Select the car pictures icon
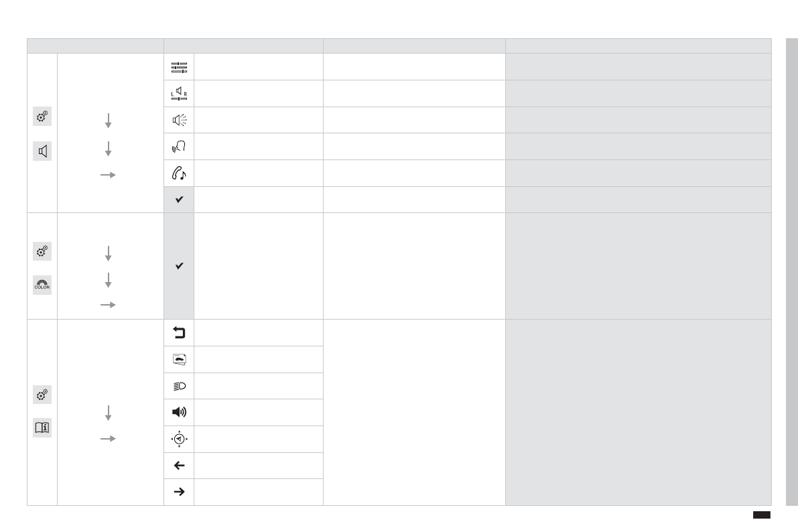798x532 pixels. 179,359
